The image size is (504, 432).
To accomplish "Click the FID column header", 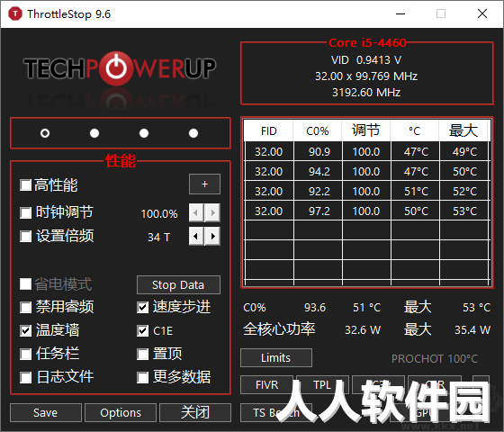I will coord(269,131).
